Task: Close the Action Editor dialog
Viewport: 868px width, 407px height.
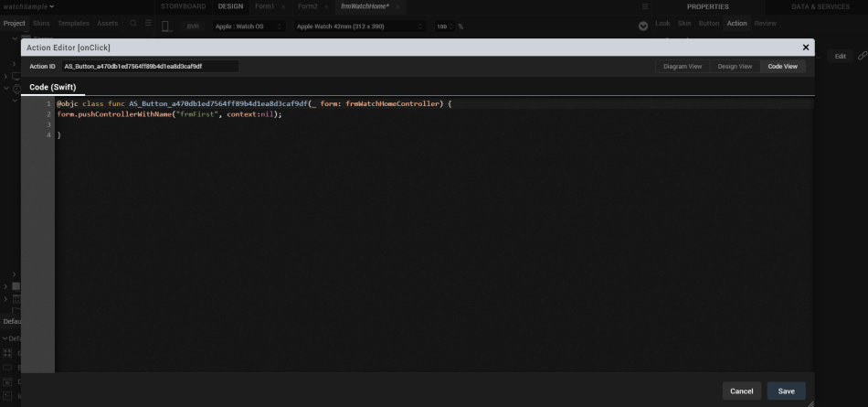Action: pos(805,47)
